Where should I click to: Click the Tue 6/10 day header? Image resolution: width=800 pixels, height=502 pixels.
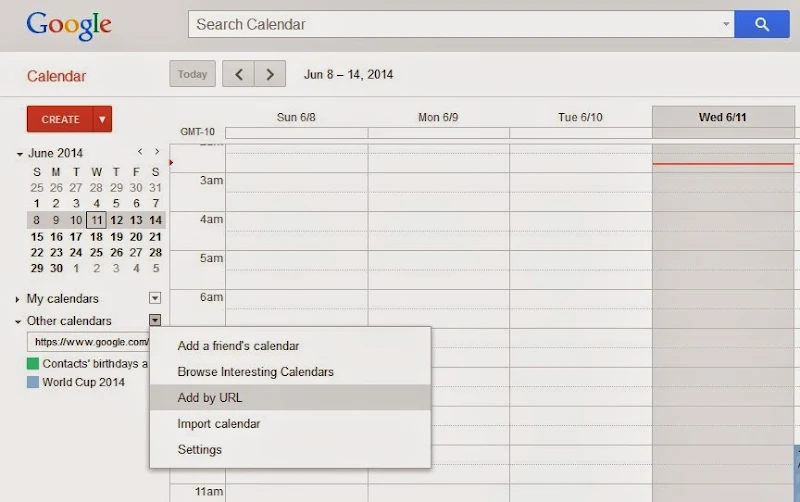coord(580,117)
